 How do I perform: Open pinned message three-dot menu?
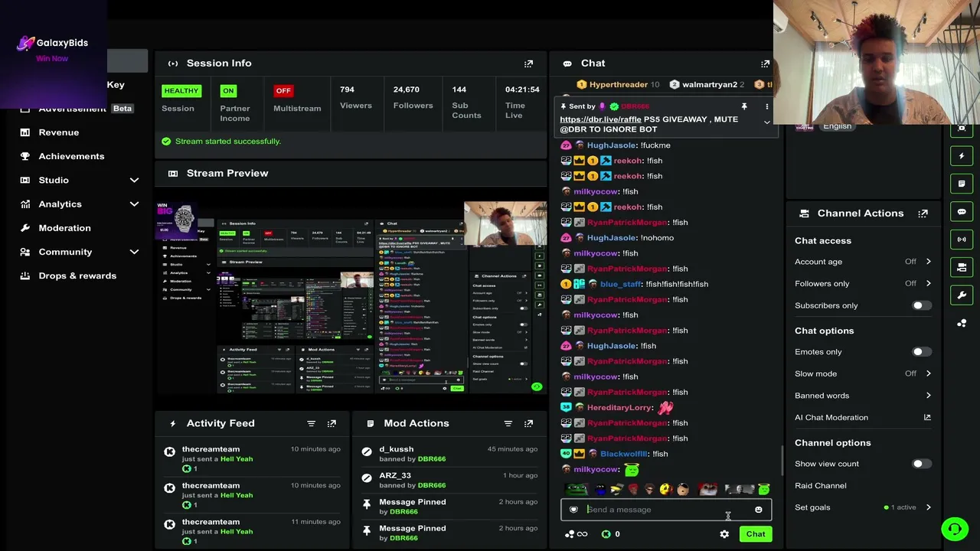(x=766, y=106)
